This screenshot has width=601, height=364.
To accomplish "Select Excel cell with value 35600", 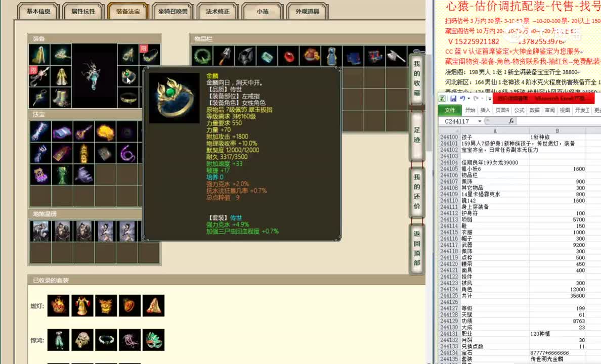I will (x=557, y=296).
